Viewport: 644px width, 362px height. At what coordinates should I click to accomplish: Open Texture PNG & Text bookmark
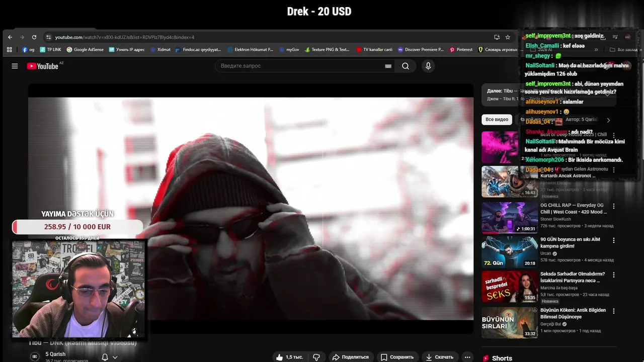327,50
